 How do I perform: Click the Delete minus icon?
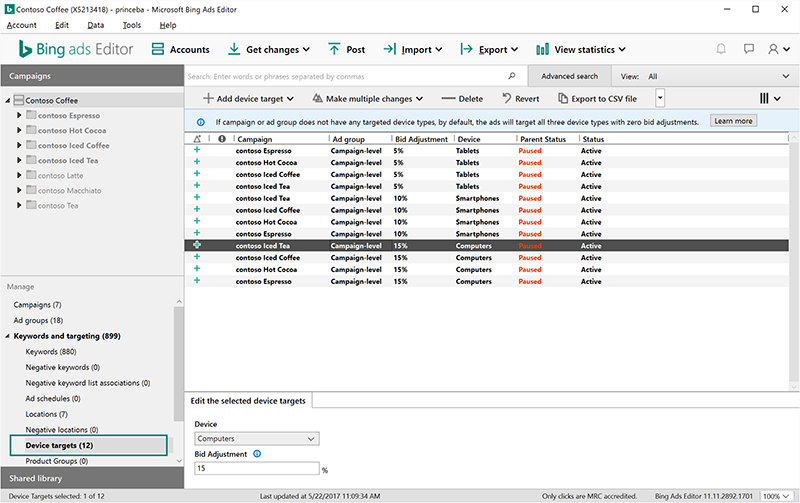(448, 98)
